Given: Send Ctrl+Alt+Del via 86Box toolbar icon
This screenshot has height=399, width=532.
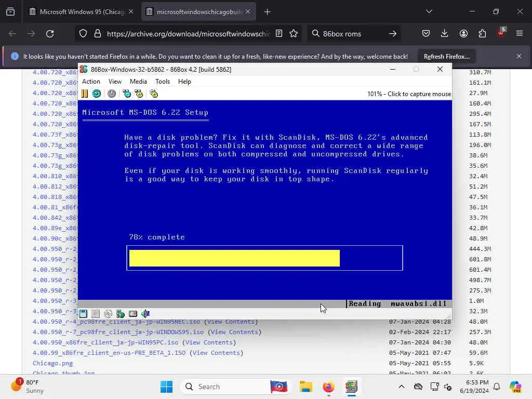Looking at the screenshot, I should pyautogui.click(x=127, y=94).
